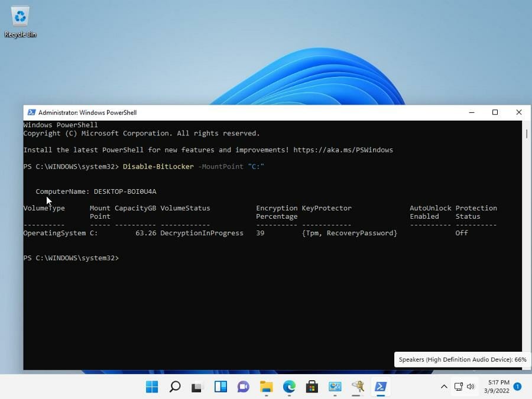532x399 pixels.
Task: Open the Control Panel taskbar icon
Action: click(335, 387)
